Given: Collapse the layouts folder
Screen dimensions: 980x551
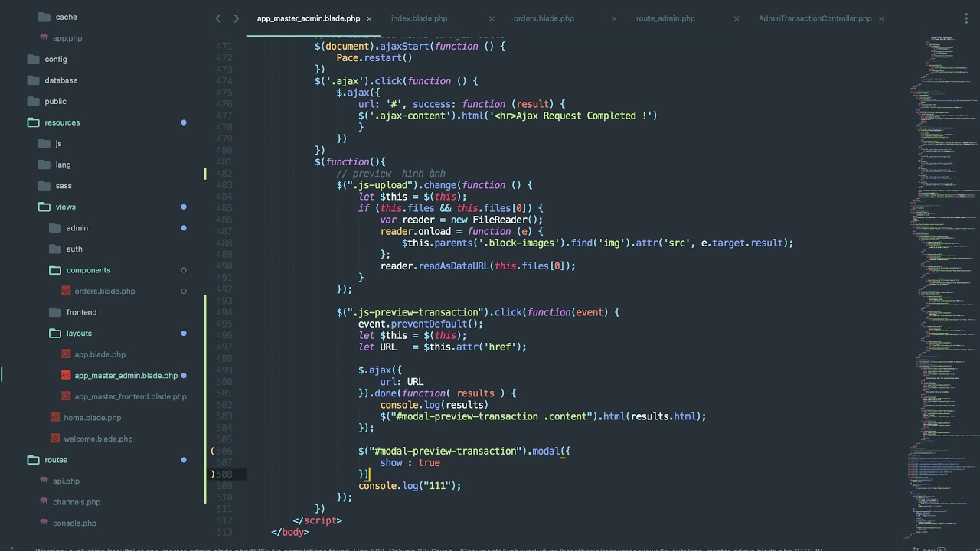Looking at the screenshot, I should 54,333.
